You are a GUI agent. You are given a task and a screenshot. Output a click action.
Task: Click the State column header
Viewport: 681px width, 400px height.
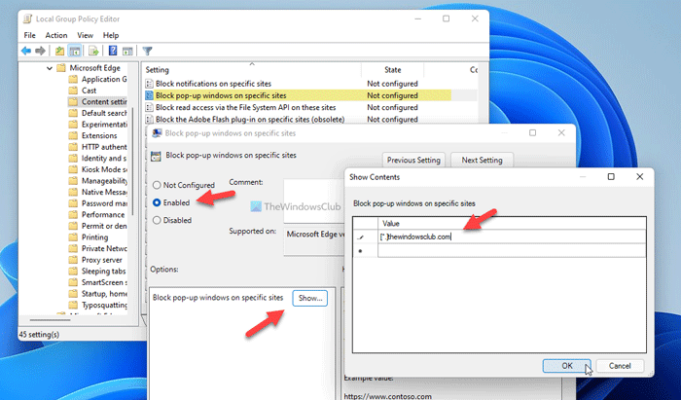(393, 69)
